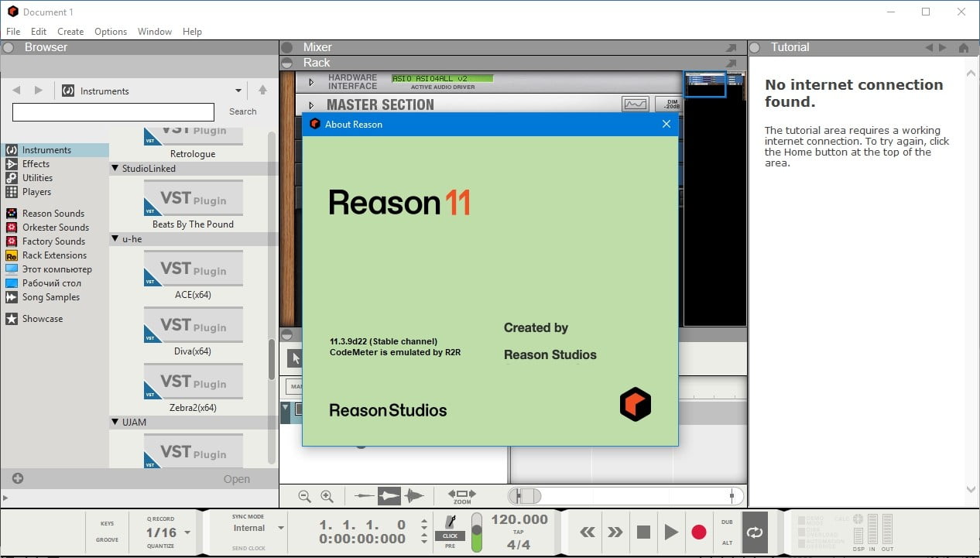Detach the Mixer window
Viewport: 980px width, 558px height.
[732, 47]
